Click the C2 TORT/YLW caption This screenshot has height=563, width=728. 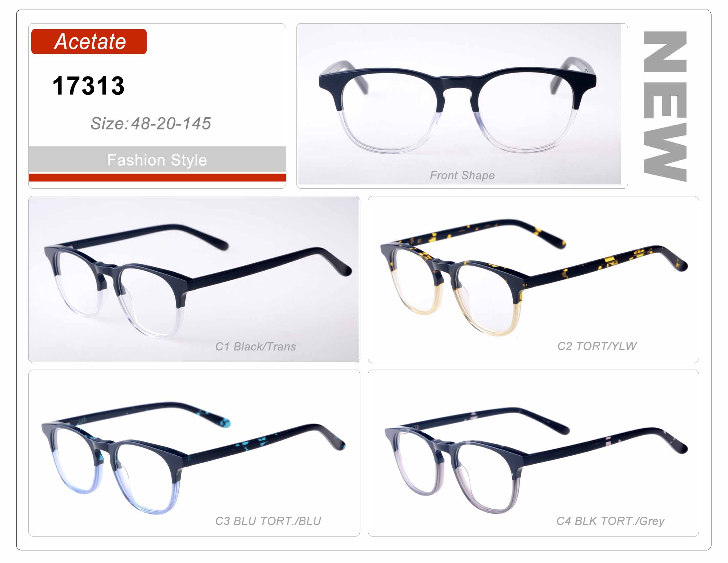(x=597, y=346)
